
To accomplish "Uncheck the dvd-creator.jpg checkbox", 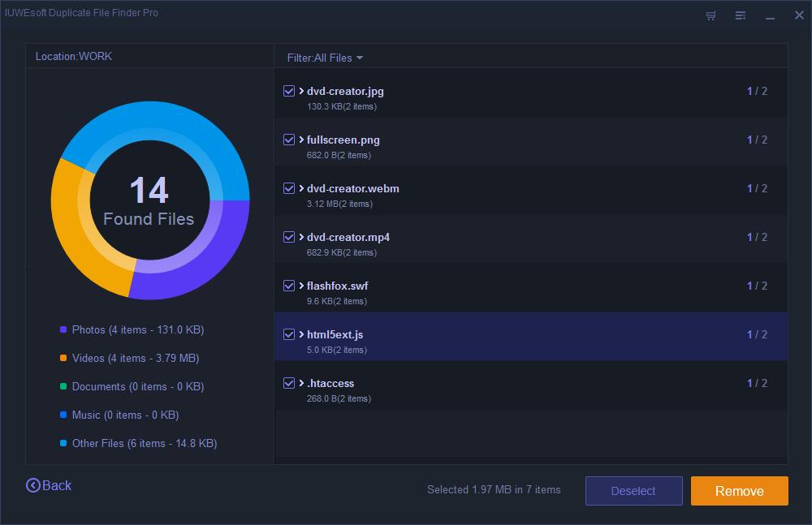I will 289,91.
